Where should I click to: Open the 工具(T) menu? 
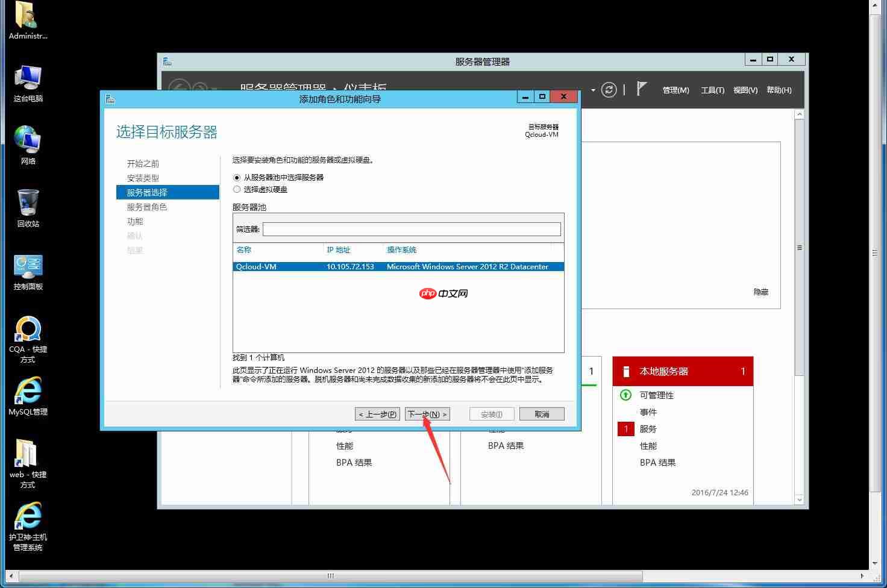[x=712, y=90]
